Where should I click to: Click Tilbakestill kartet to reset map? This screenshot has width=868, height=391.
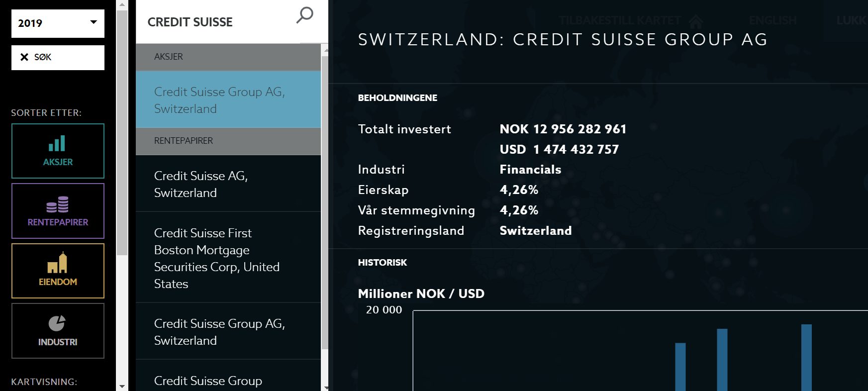pyautogui.click(x=619, y=20)
